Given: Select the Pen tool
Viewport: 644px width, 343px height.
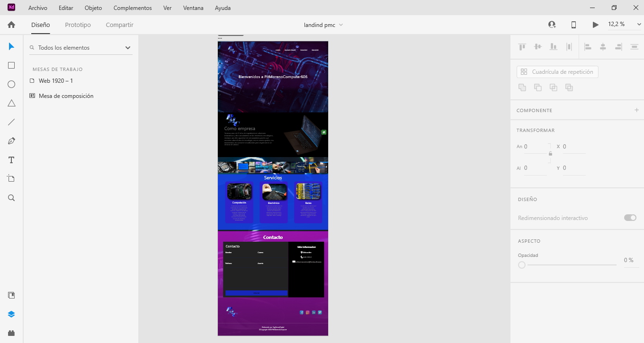Looking at the screenshot, I should pos(11,141).
